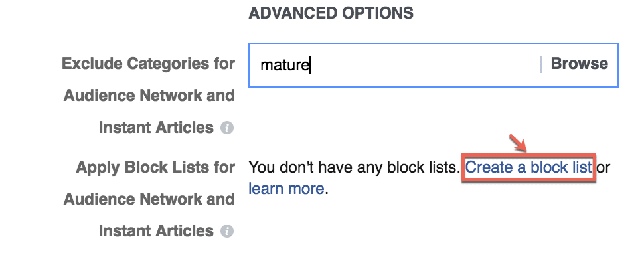Click 'Instant Articles' text under Apply Block Lists
This screenshot has height=271, width=644.
pos(156,231)
